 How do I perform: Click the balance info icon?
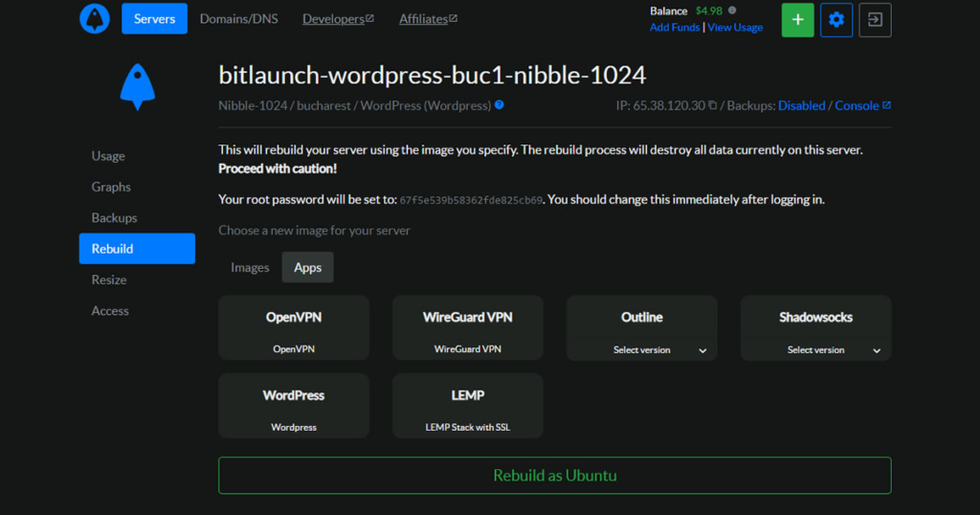click(x=732, y=11)
